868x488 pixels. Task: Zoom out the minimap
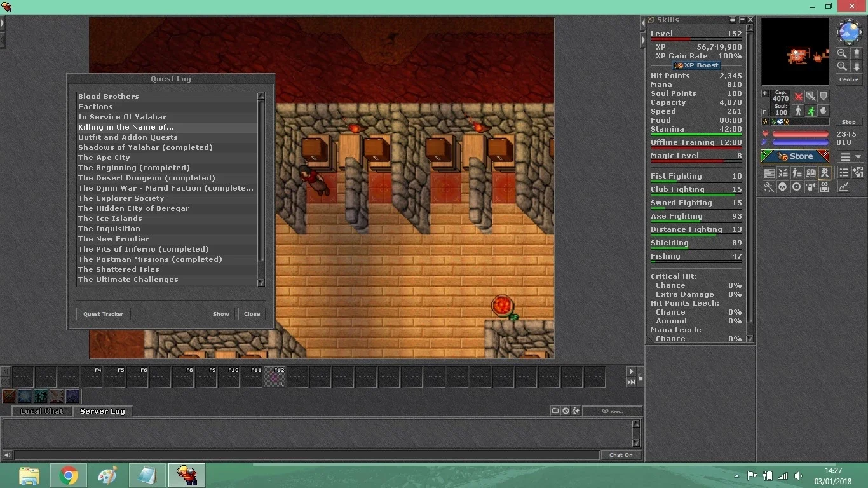pos(842,53)
